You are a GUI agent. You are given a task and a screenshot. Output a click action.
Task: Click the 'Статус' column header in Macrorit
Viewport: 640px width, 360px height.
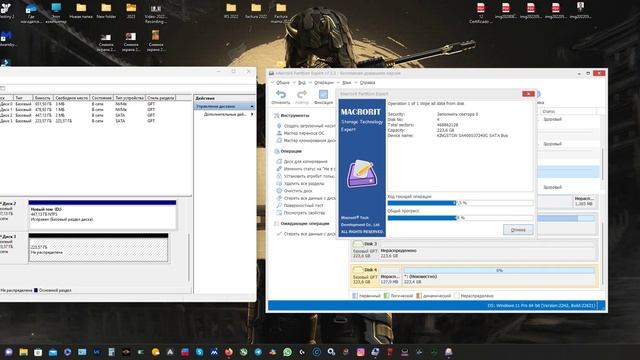(x=568, y=111)
